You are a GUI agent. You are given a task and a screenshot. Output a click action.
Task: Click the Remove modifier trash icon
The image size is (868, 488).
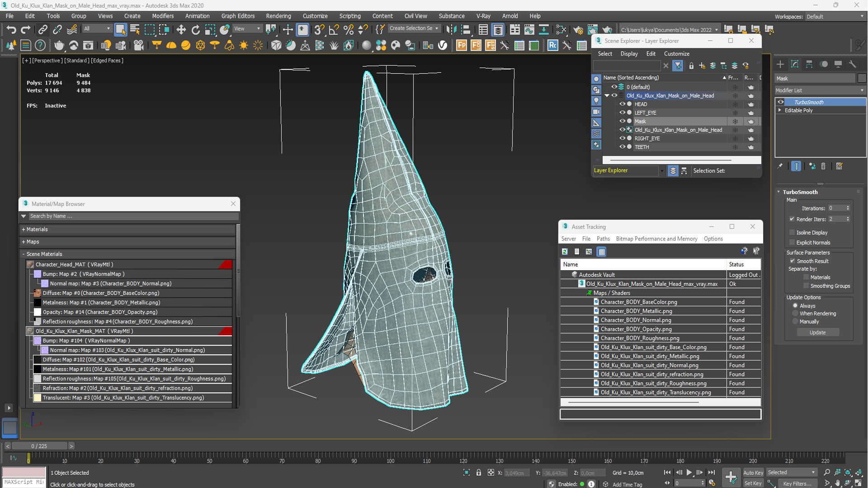(823, 166)
